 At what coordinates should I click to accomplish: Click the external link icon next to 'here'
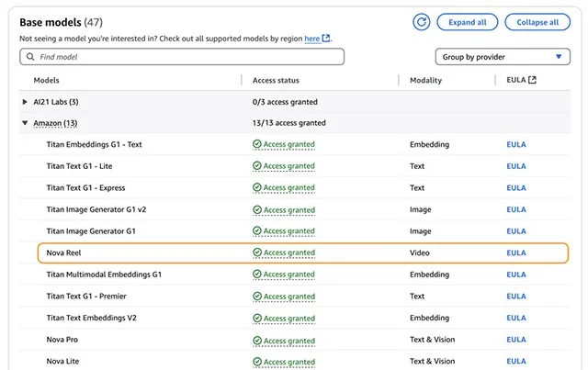click(326, 39)
